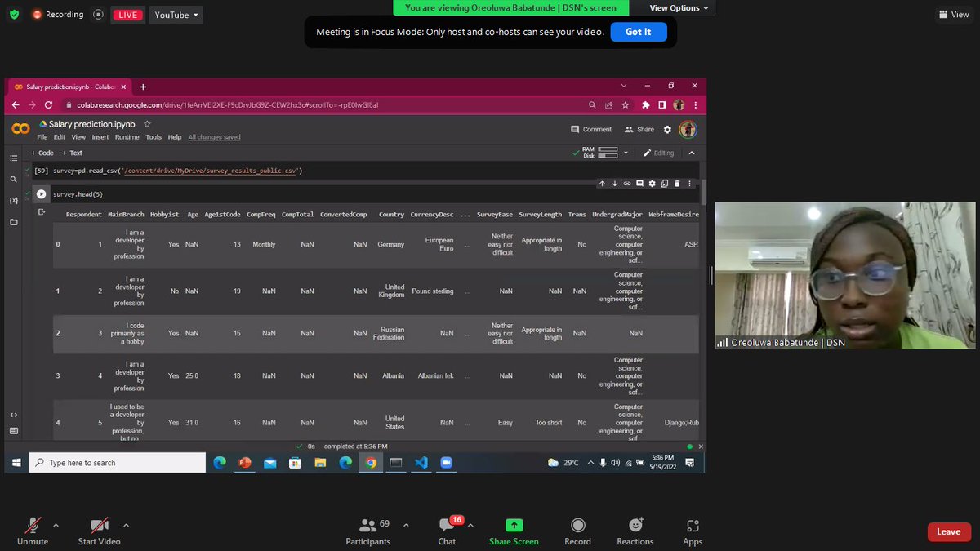This screenshot has width=980, height=551.
Task: Expand audio options arrow next to Unmute
Action: [x=56, y=525]
